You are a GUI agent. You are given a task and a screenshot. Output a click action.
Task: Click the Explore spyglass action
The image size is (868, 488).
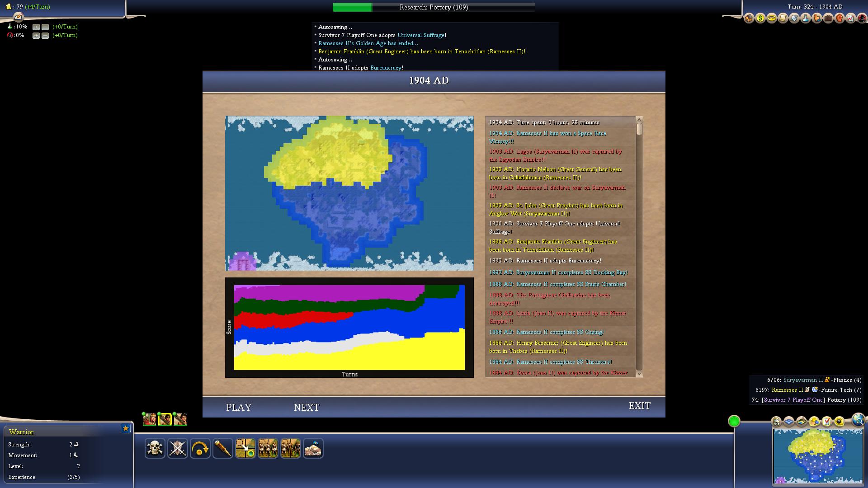point(223,448)
